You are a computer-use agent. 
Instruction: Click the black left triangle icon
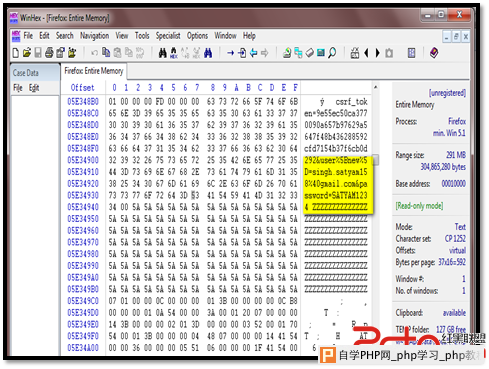coord(366,53)
